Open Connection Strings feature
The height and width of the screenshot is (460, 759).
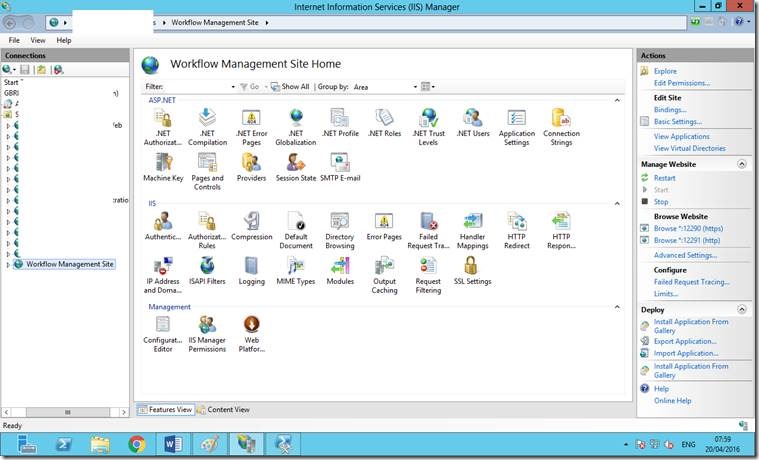pyautogui.click(x=561, y=127)
